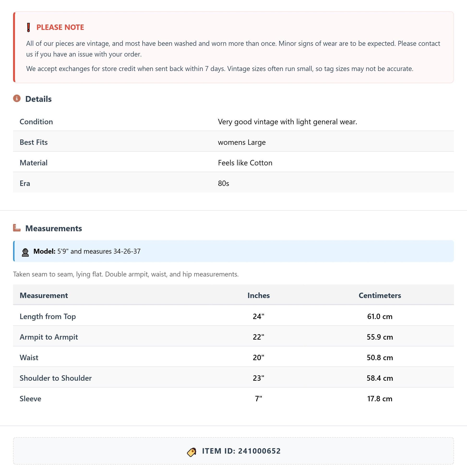Click the Feels like Cotton value

click(245, 163)
